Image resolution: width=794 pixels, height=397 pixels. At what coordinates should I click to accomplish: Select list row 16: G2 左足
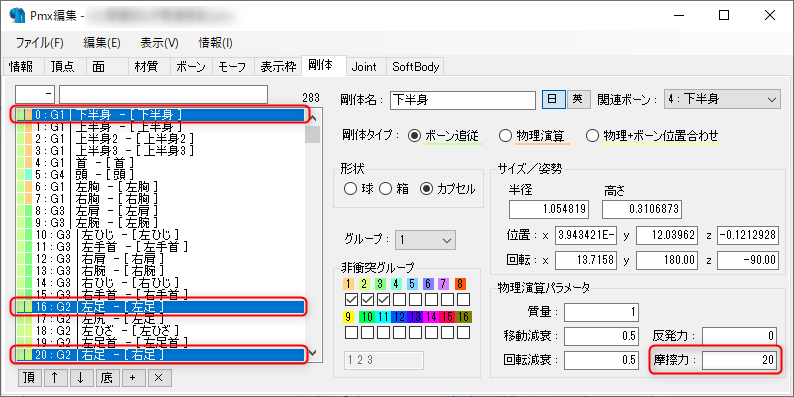(160, 306)
